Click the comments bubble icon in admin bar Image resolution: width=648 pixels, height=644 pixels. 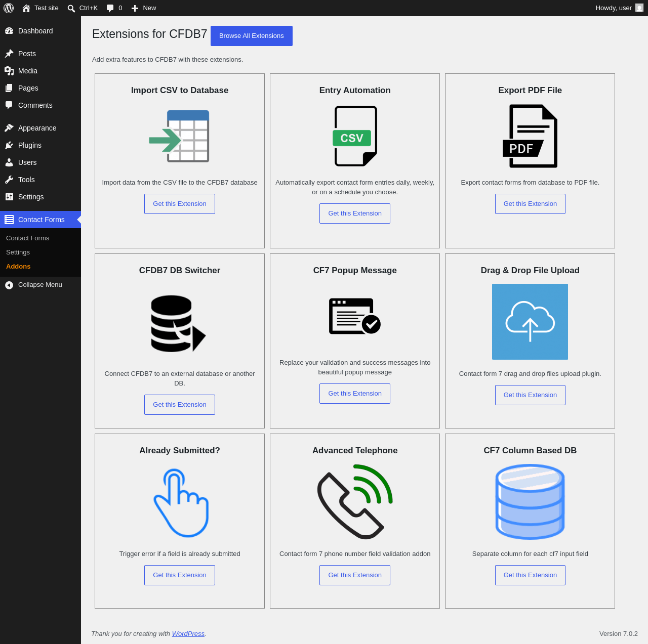coord(110,8)
